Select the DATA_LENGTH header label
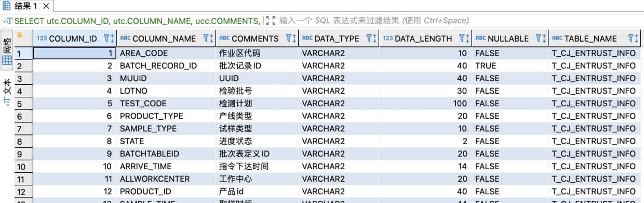The image size is (644, 203). [423, 39]
